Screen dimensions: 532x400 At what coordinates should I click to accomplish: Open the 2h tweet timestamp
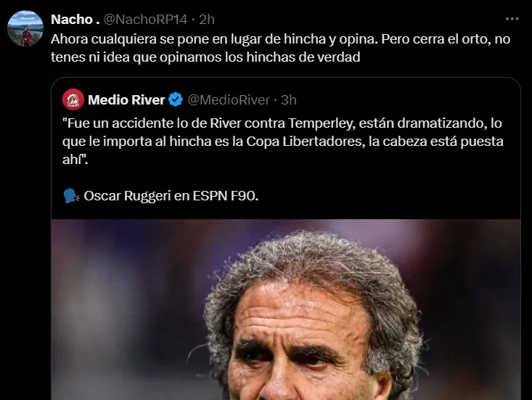[x=207, y=20]
